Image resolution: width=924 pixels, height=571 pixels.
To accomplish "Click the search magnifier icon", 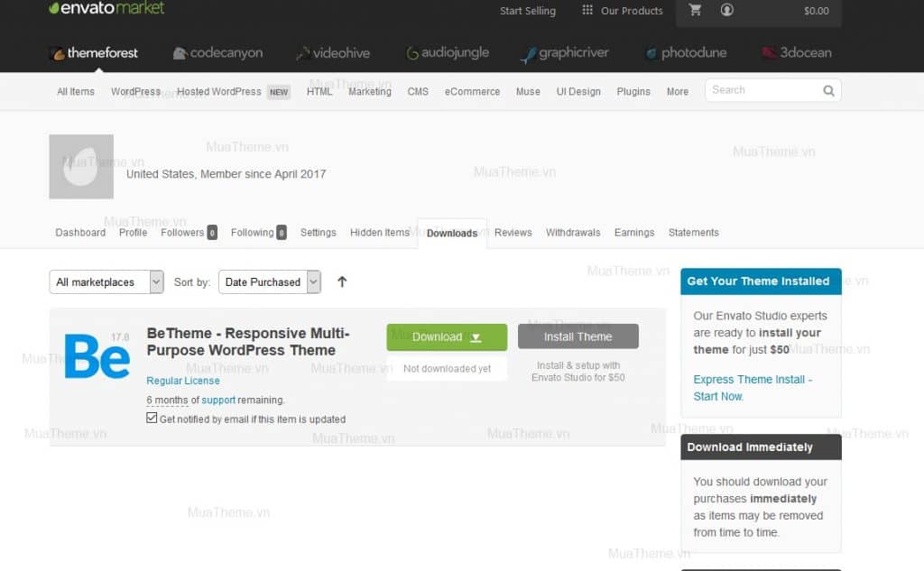I will point(828,91).
